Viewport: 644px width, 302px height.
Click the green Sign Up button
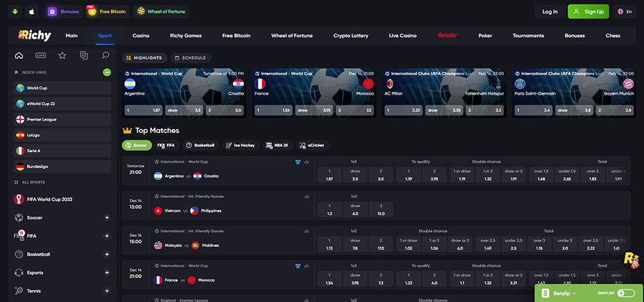(588, 11)
